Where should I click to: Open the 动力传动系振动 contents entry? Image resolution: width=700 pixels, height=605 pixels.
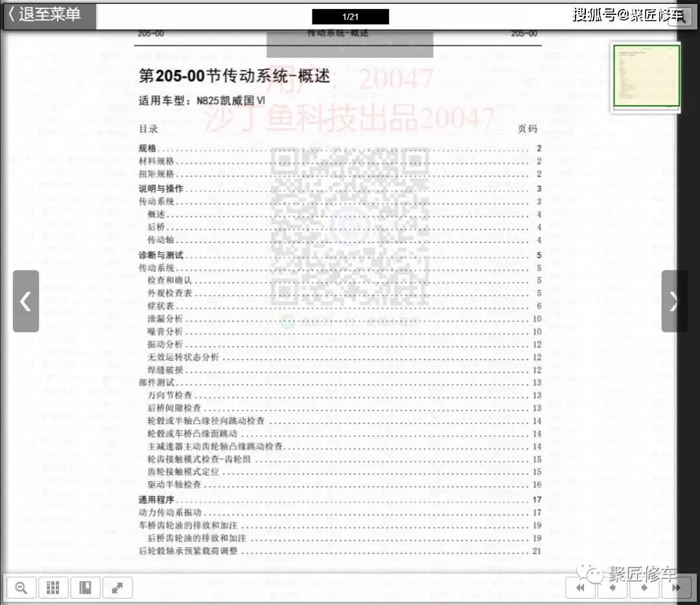340,512
